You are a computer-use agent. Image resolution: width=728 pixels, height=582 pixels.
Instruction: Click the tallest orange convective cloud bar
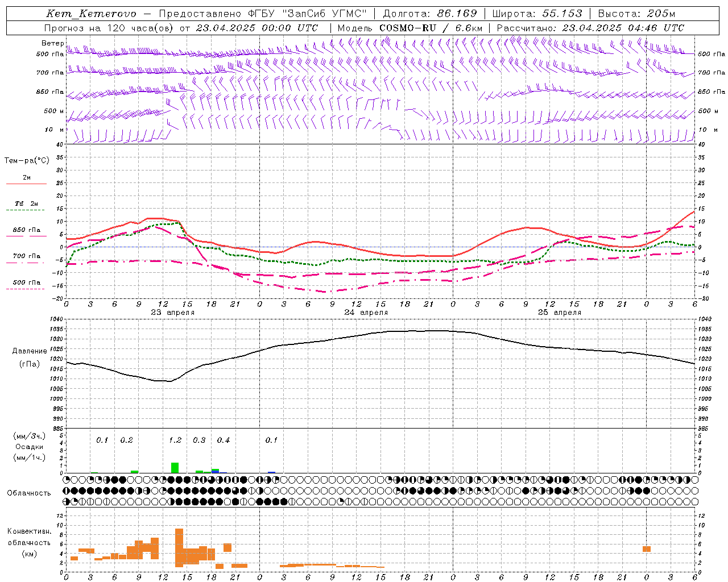179,548
